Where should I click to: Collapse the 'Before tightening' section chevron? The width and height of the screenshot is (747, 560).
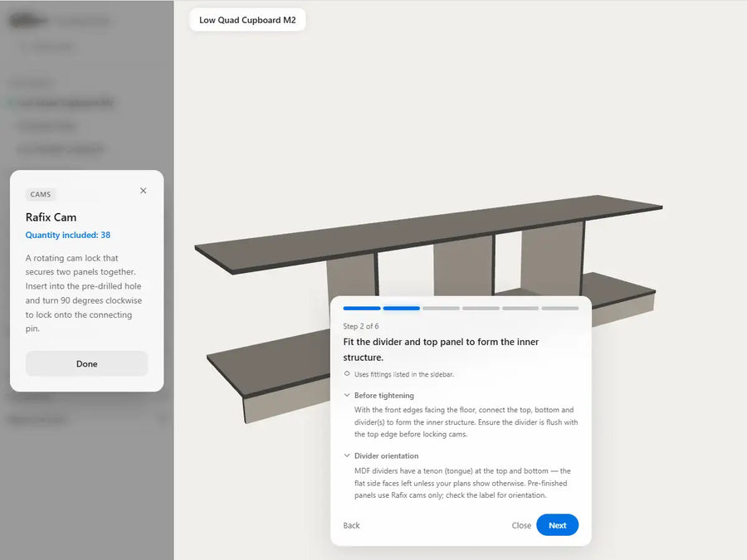click(x=347, y=396)
